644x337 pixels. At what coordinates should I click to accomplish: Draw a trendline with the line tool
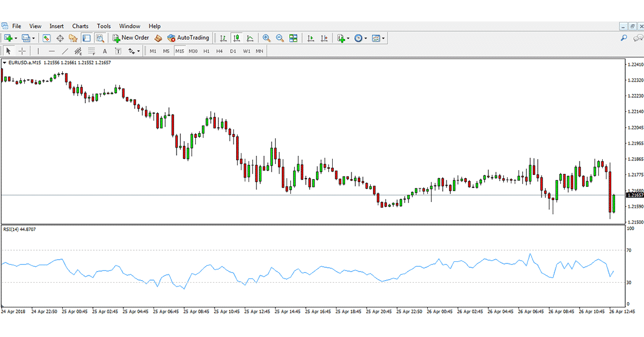pyautogui.click(x=65, y=51)
